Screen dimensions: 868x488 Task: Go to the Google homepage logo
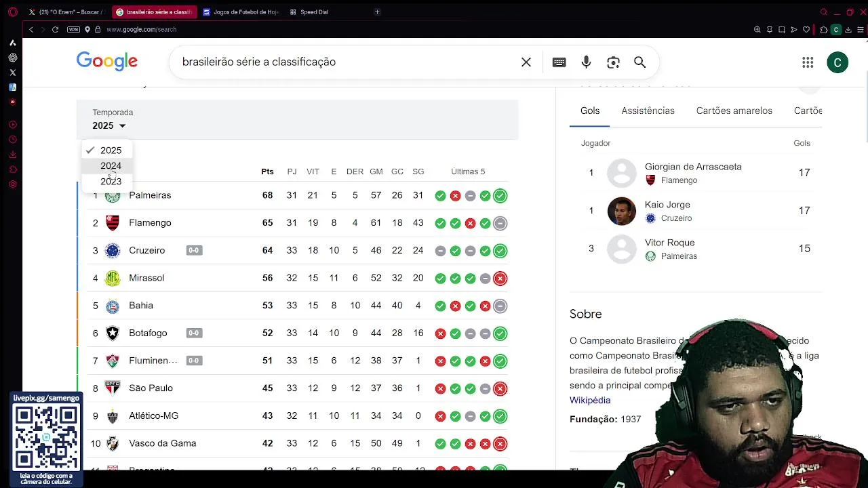107,62
